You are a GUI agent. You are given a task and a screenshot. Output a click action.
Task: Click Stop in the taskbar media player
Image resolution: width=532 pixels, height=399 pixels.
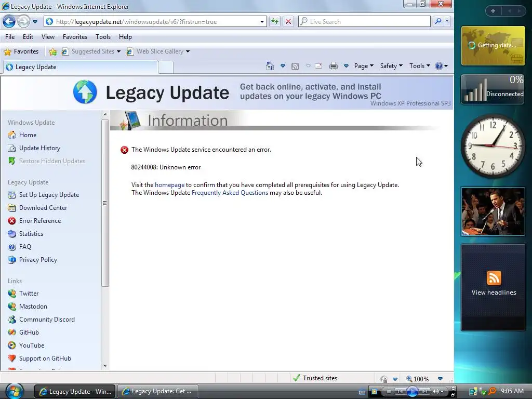click(389, 392)
